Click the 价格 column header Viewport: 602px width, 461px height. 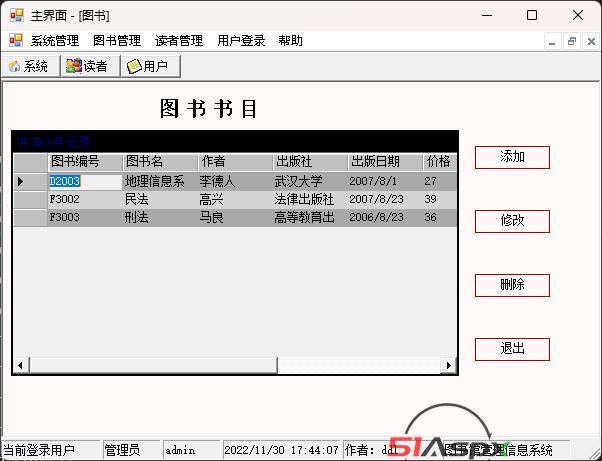[x=440, y=162]
